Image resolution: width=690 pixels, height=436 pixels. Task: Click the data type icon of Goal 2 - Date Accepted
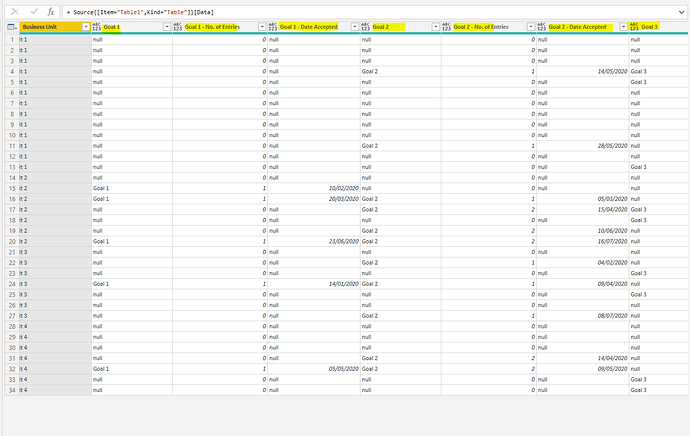point(541,27)
